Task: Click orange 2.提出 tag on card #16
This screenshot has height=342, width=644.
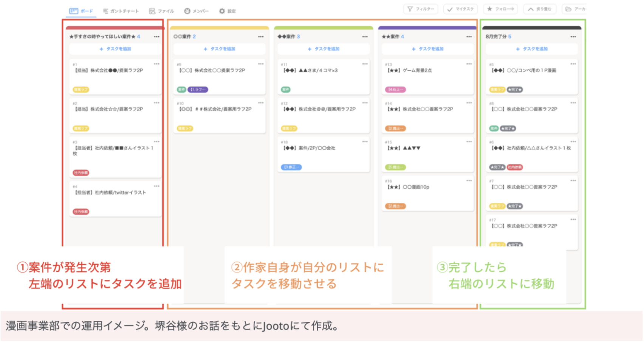Action: 395,206
